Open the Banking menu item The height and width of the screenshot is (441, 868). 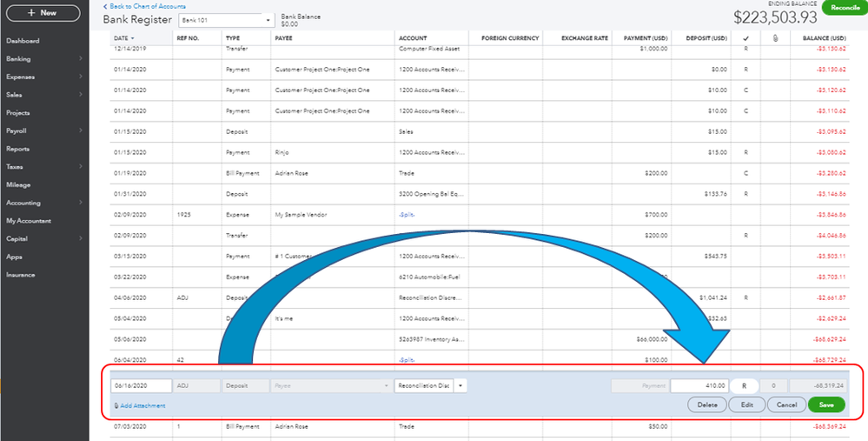point(18,59)
